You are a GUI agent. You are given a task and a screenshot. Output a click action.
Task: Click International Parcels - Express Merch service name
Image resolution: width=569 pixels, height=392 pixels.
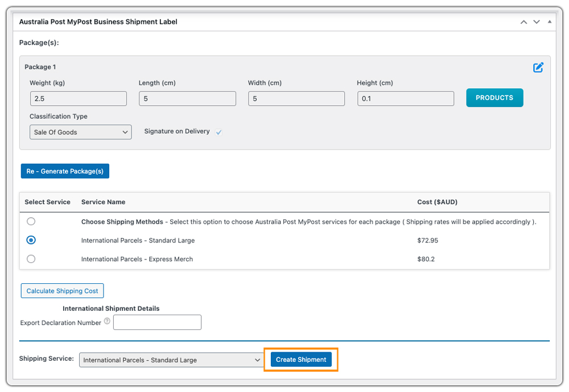[x=137, y=259]
